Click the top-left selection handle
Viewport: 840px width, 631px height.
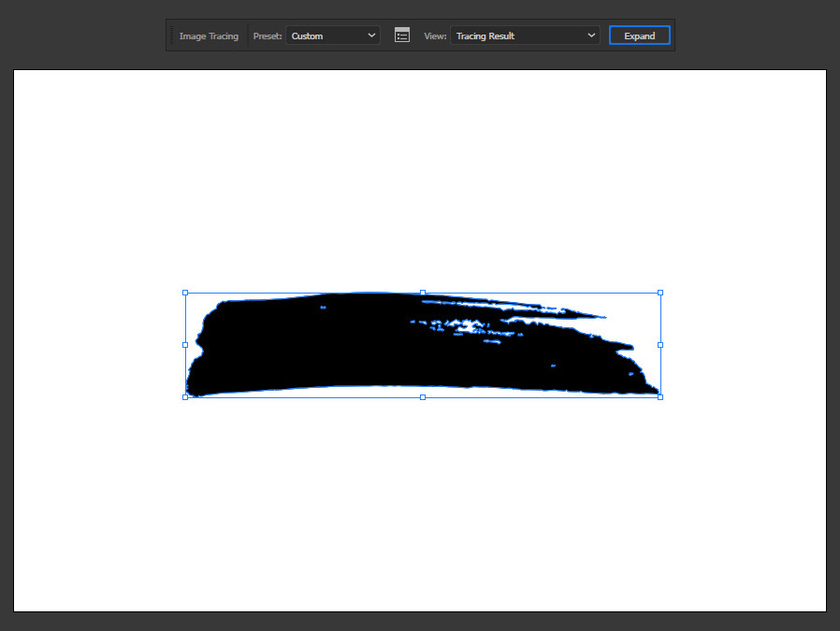click(x=185, y=293)
